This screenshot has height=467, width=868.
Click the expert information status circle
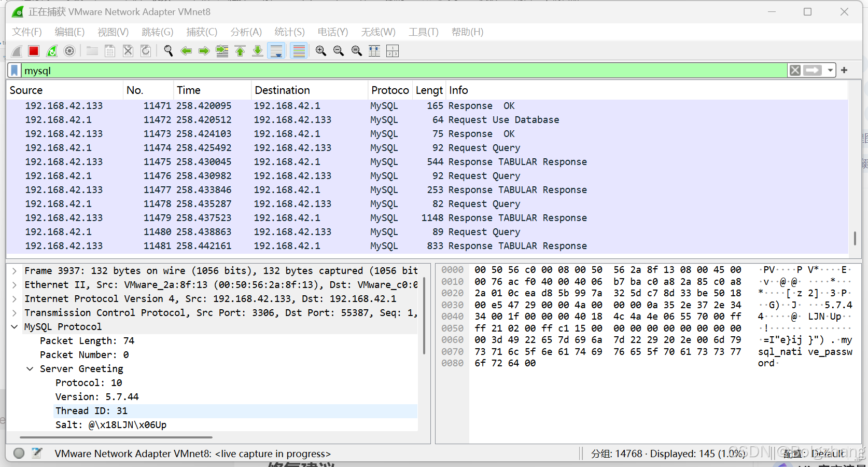coord(19,453)
